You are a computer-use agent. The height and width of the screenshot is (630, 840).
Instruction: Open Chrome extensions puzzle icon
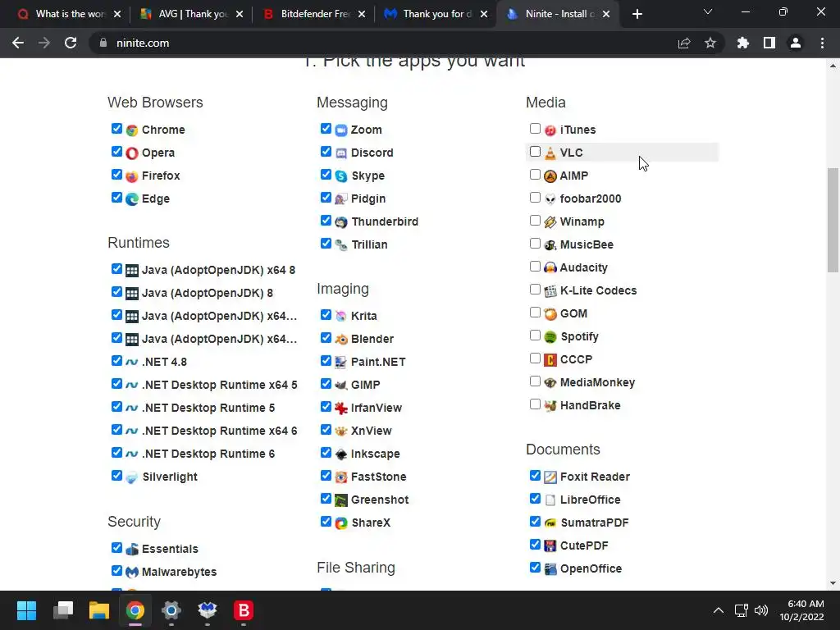(742, 43)
